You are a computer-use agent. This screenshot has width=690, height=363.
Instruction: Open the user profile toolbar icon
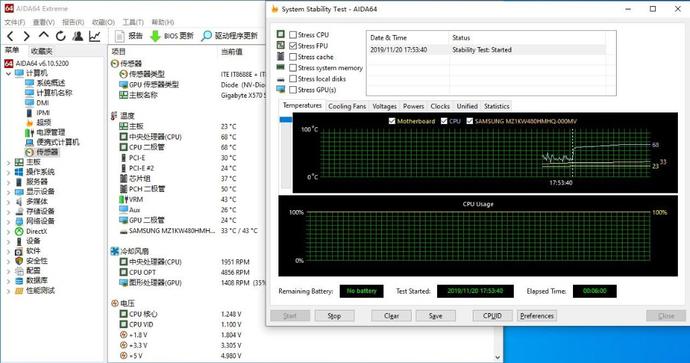pos(78,36)
